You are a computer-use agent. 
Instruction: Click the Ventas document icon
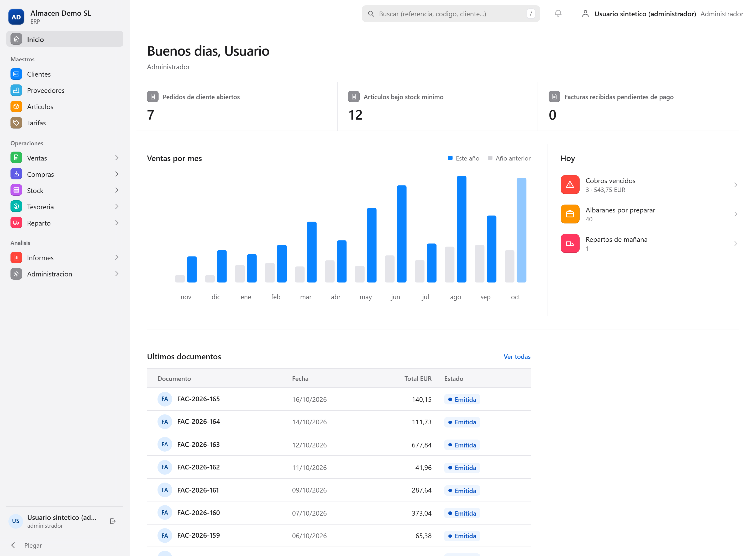tap(16, 158)
